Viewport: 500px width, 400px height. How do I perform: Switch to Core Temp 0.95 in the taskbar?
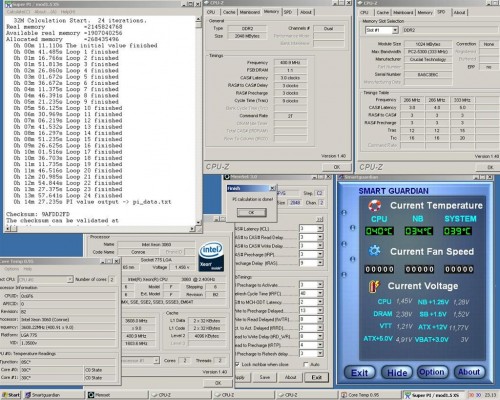[x=370, y=395]
